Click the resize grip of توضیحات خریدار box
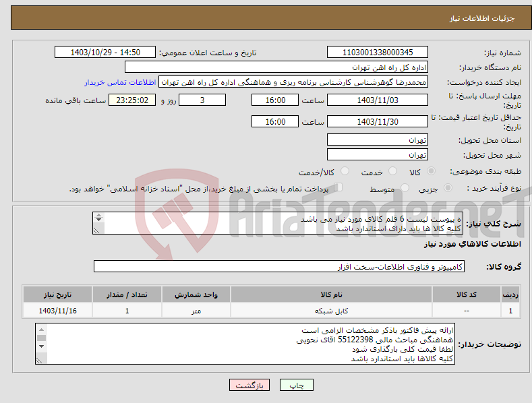 pyautogui.click(x=39, y=361)
